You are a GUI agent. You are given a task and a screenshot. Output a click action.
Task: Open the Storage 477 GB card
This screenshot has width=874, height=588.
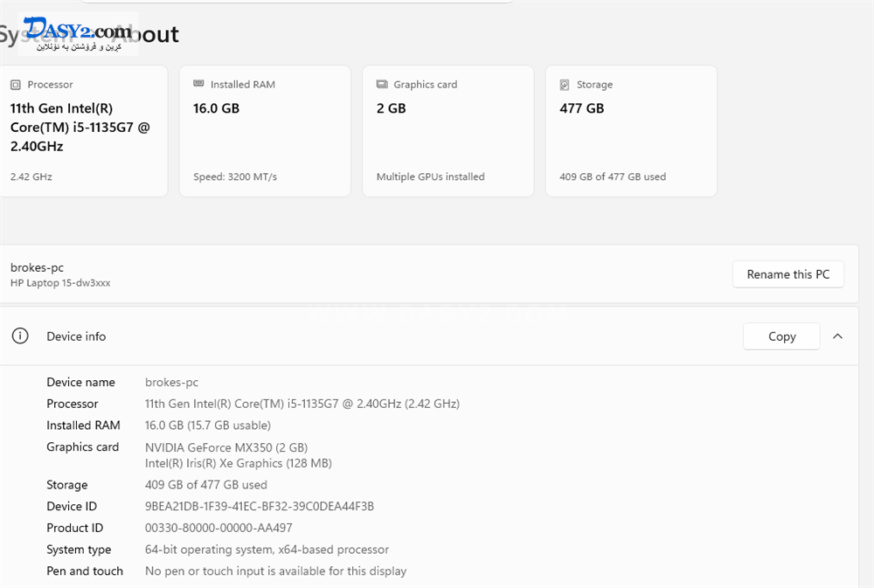631,131
